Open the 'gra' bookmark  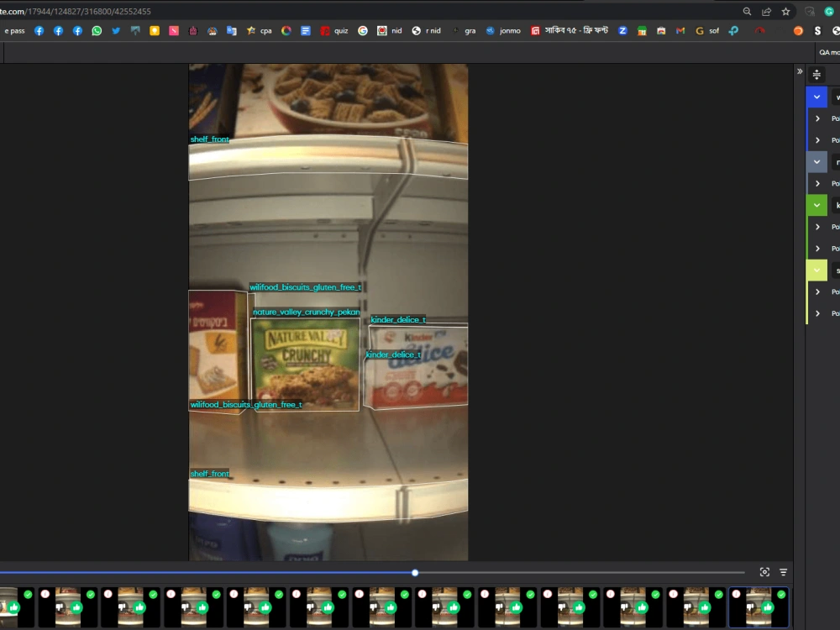(x=465, y=30)
